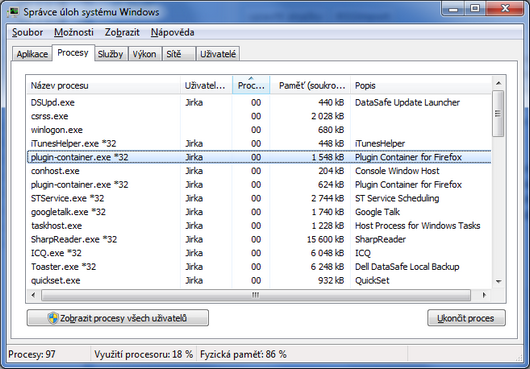Open the Možnosti menu
This screenshot has width=530, height=369.
[x=74, y=32]
